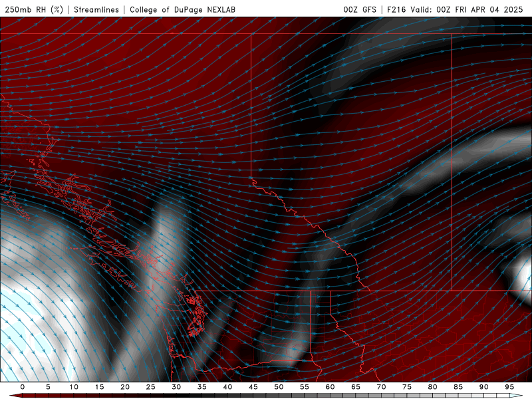532x399 pixels.
Task: Click the colorbar label "0"
Action: click(23, 387)
